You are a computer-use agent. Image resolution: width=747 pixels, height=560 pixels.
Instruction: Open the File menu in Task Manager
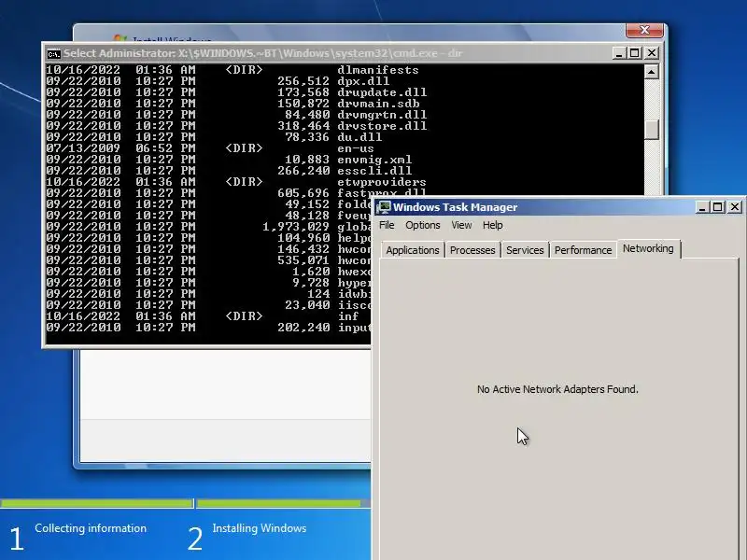(x=387, y=225)
